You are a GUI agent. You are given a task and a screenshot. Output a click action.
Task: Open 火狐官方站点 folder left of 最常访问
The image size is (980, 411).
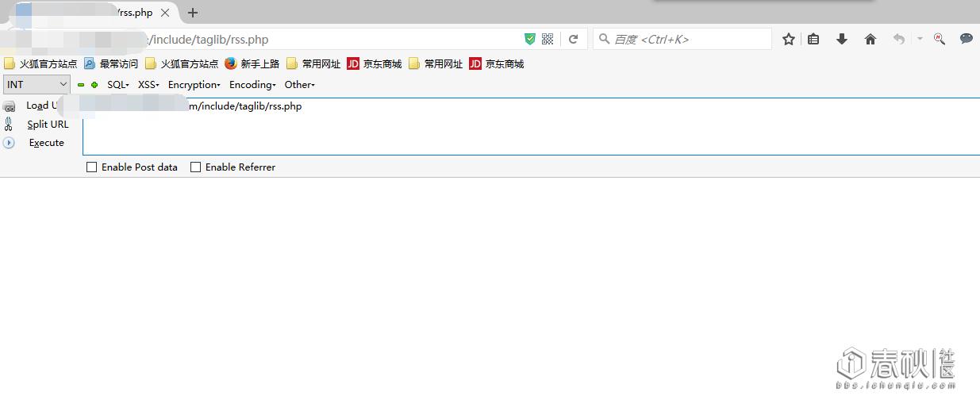pos(40,63)
